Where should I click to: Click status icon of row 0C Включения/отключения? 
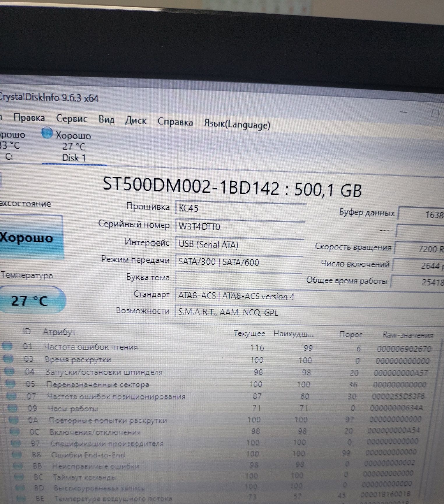[15, 431]
